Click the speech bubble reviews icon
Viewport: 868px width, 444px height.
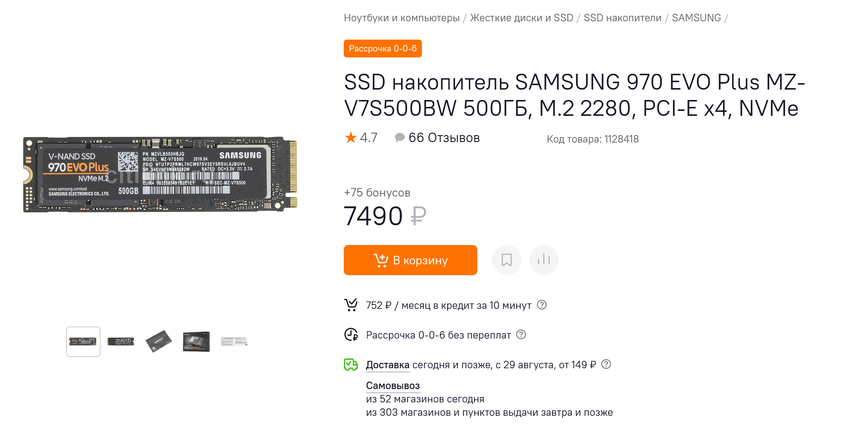(x=400, y=138)
